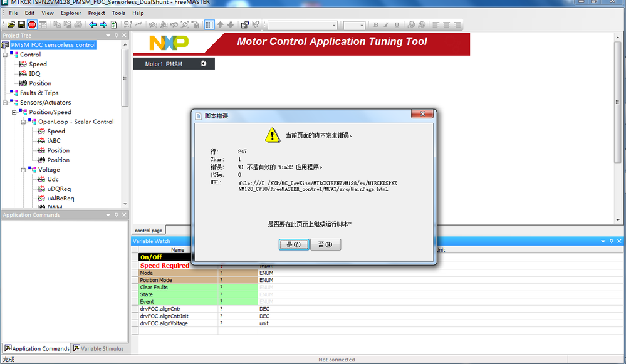Pin the Project Tree panel

[x=116, y=36]
